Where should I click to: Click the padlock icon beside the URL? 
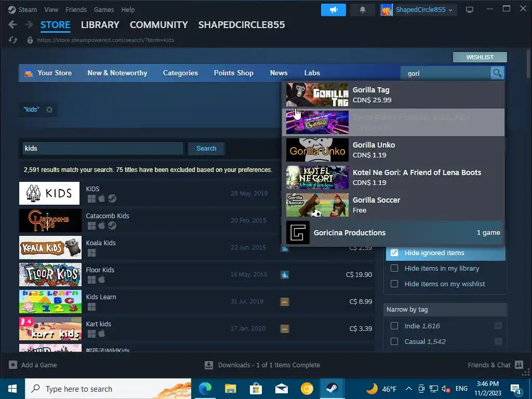point(30,40)
